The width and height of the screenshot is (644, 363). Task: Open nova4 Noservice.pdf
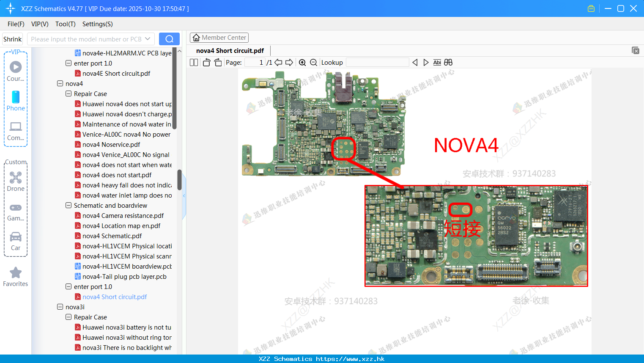click(x=111, y=145)
